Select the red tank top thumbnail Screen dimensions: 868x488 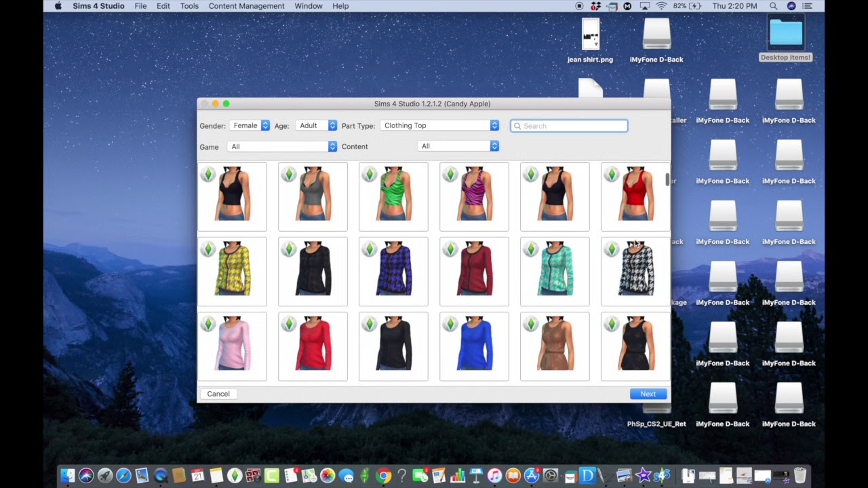click(x=635, y=197)
